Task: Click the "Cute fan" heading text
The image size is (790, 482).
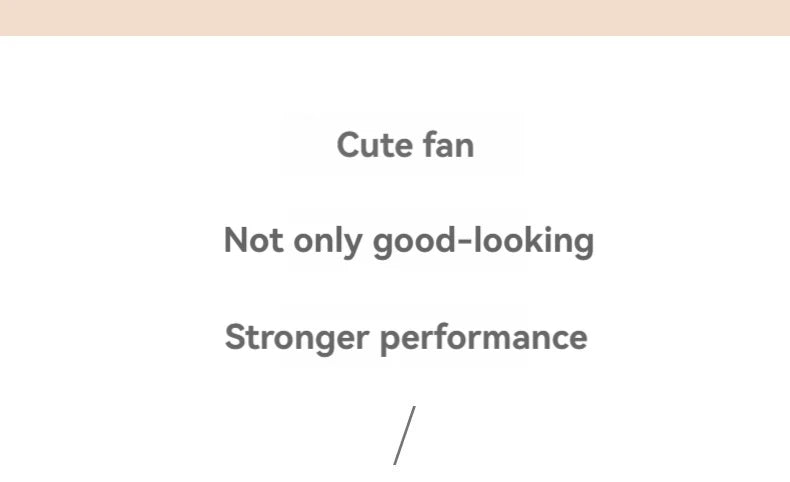Action: (x=406, y=145)
